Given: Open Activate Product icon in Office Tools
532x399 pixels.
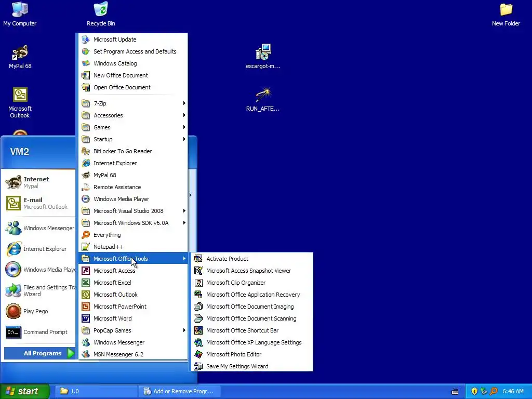Looking at the screenshot, I should [198, 259].
